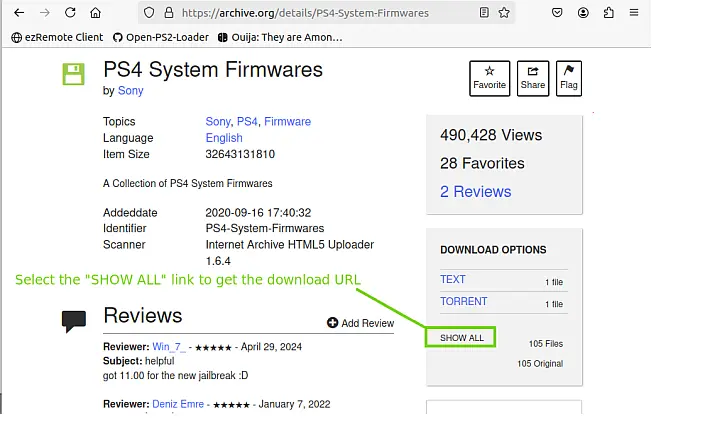This screenshot has height=426, width=710.
Task: Click the 490,428 Views text
Action: pos(491,135)
